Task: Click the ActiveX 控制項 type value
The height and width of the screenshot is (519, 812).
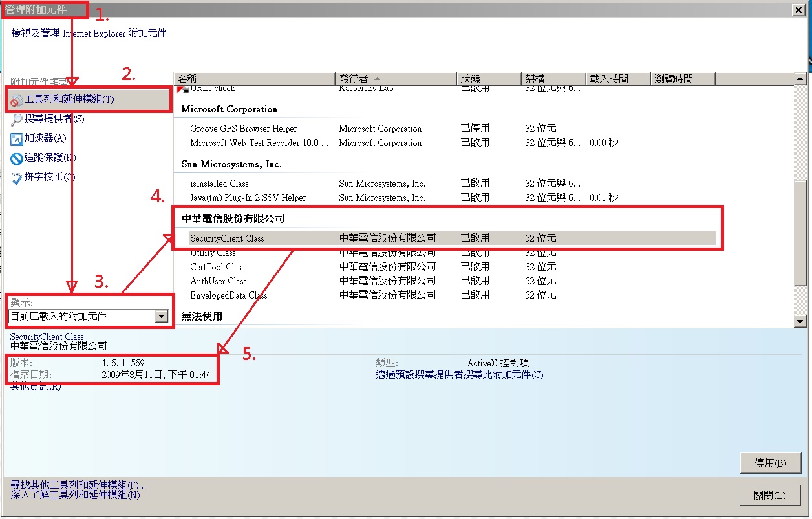Action: click(498, 363)
